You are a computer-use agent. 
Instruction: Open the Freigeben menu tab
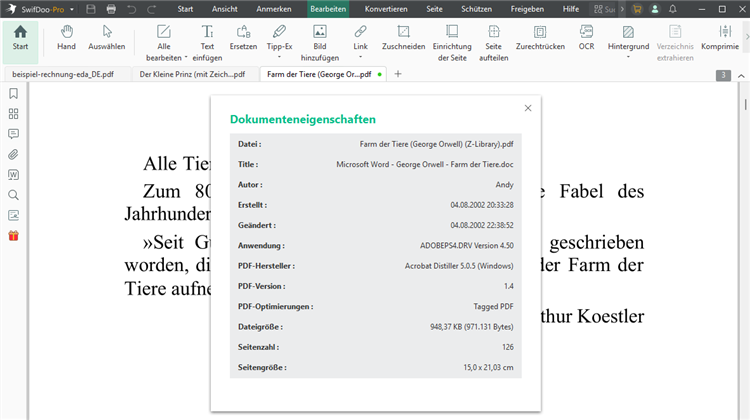(x=527, y=9)
